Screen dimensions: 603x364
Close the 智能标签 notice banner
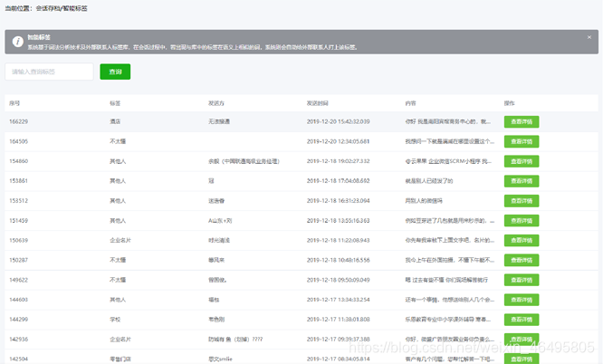click(x=589, y=37)
